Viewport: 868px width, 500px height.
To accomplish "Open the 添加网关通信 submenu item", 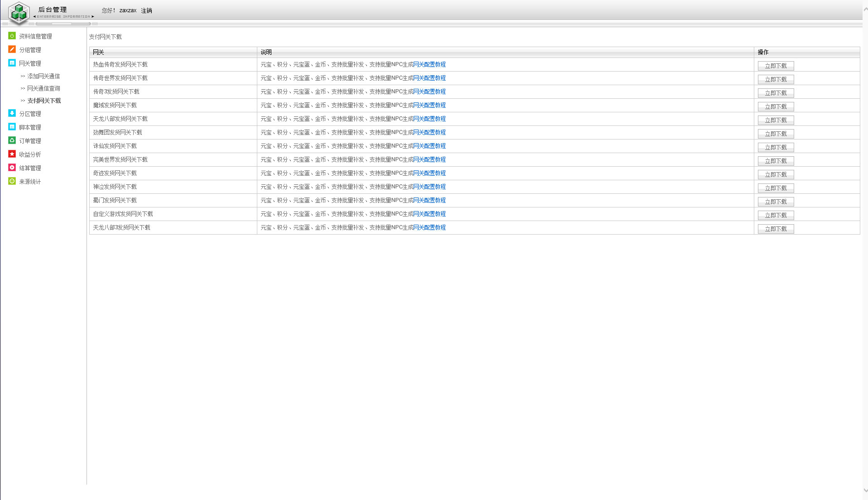I will tap(43, 76).
